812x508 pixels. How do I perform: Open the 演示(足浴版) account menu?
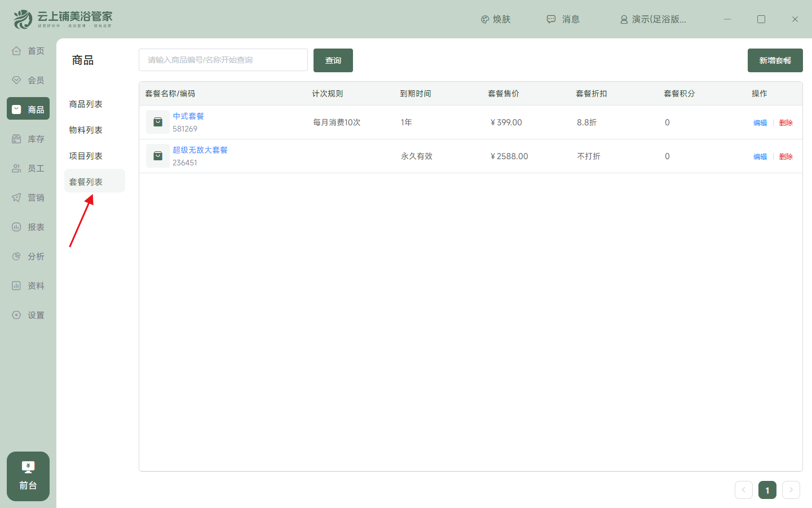(654, 19)
